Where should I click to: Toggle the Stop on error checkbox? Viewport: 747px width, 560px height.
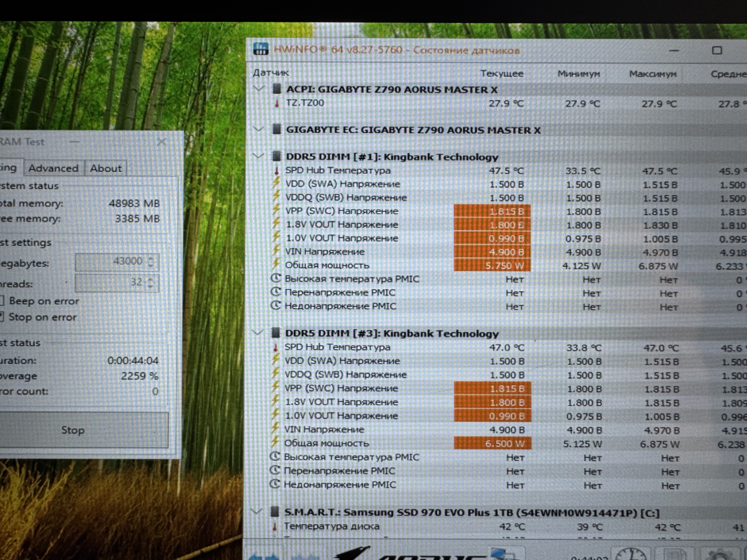click(2, 317)
